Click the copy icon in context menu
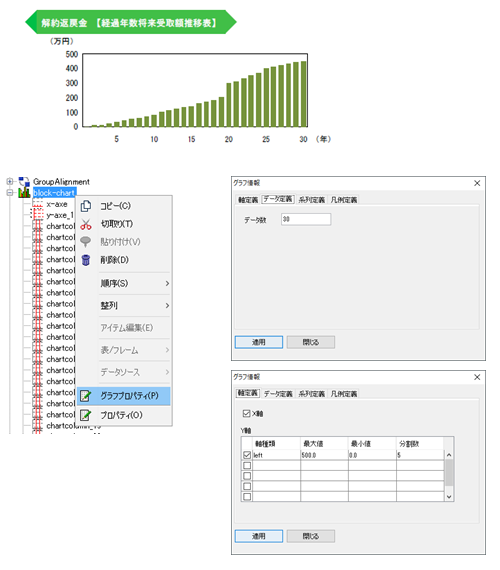The width and height of the screenshot is (500, 570). 86,206
